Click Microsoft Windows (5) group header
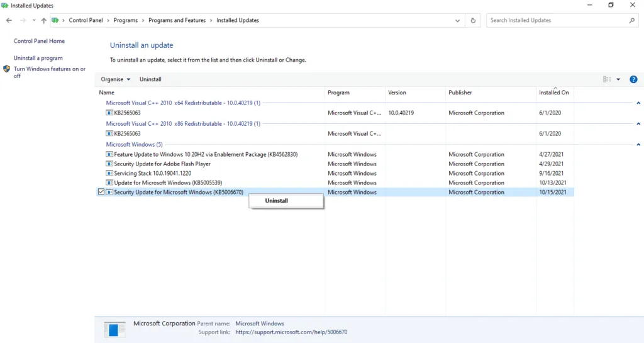The height and width of the screenshot is (343, 644). coord(135,145)
